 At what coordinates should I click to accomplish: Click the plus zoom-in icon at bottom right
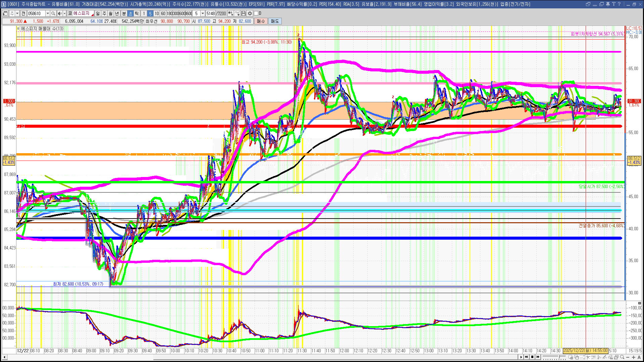point(633,357)
